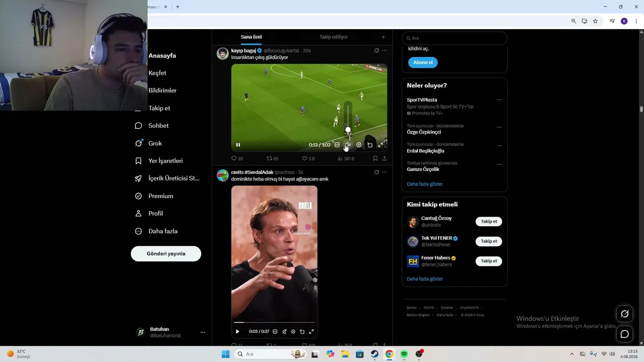The width and height of the screenshot is (644, 362).
Task: Open the floating Grok button
Action: pos(625,314)
